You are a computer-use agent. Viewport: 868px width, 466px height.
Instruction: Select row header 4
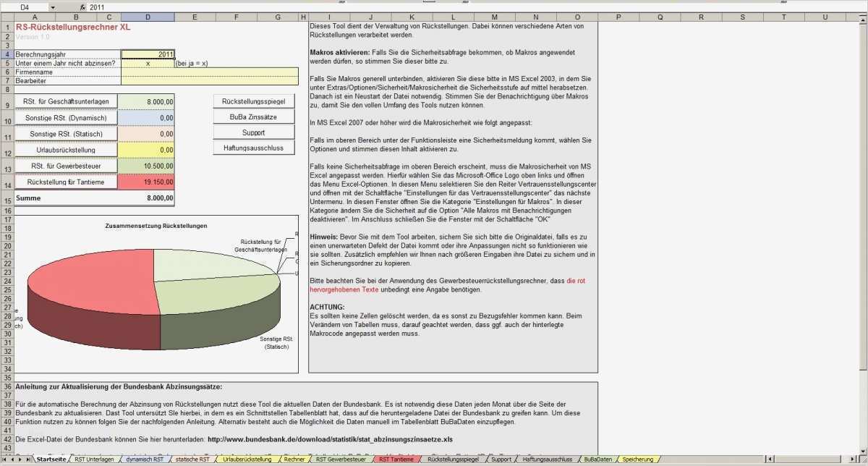pos(7,54)
